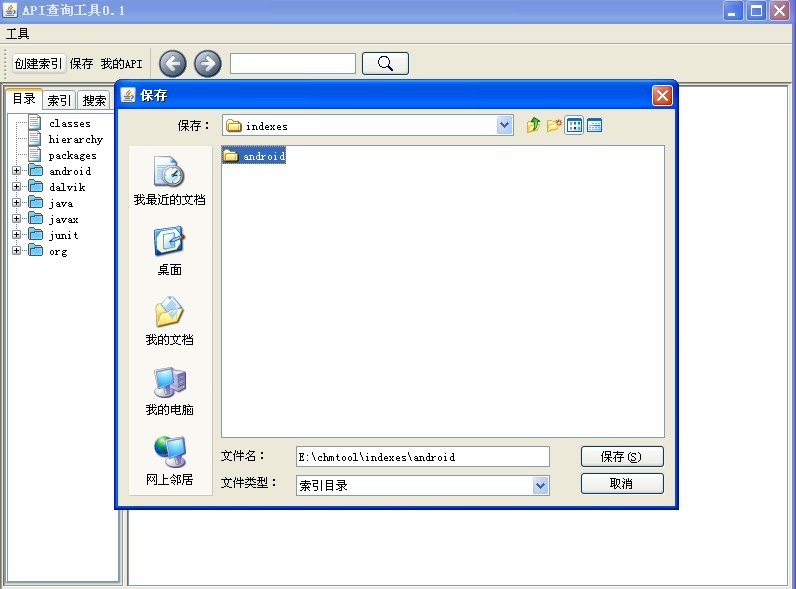Open My Computer (我的电脑) shortcut
This screenshot has width=796, height=589.
coord(170,391)
